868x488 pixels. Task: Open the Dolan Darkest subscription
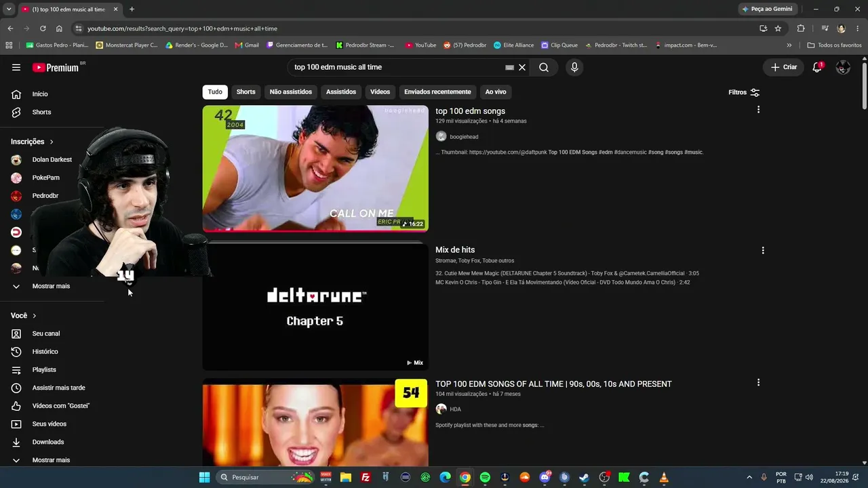coord(53,160)
